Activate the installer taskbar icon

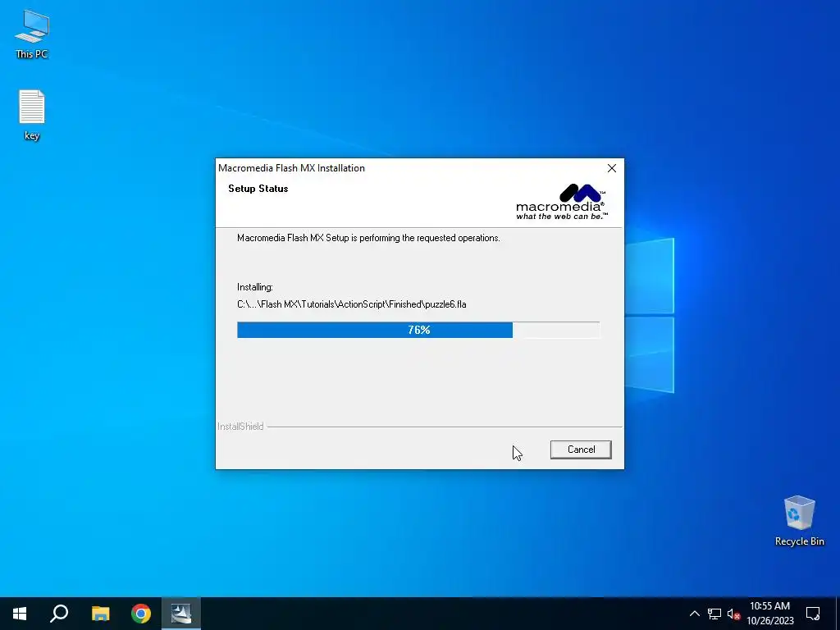[181, 614]
